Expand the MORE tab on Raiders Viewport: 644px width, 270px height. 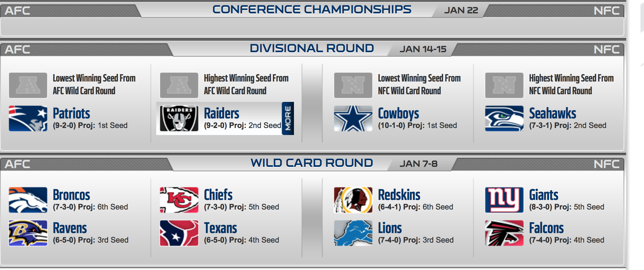coord(288,118)
